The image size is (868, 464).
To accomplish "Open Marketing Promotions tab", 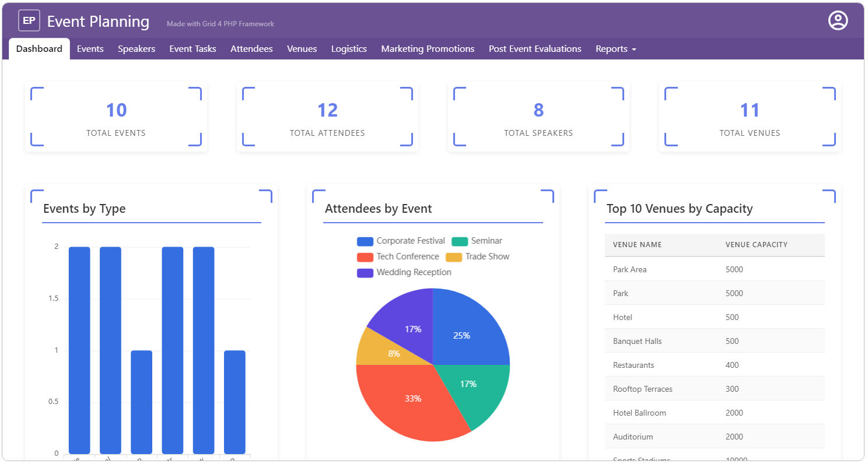I will [x=428, y=49].
